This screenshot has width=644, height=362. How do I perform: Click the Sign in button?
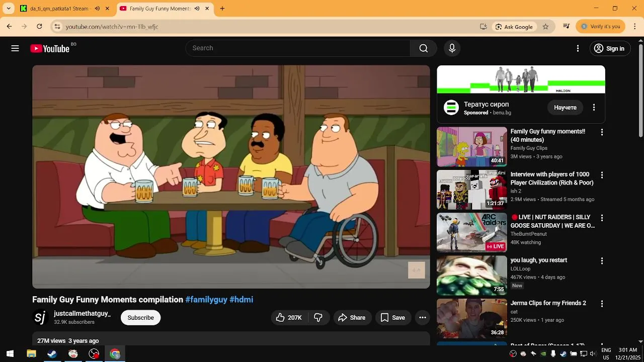point(610,48)
